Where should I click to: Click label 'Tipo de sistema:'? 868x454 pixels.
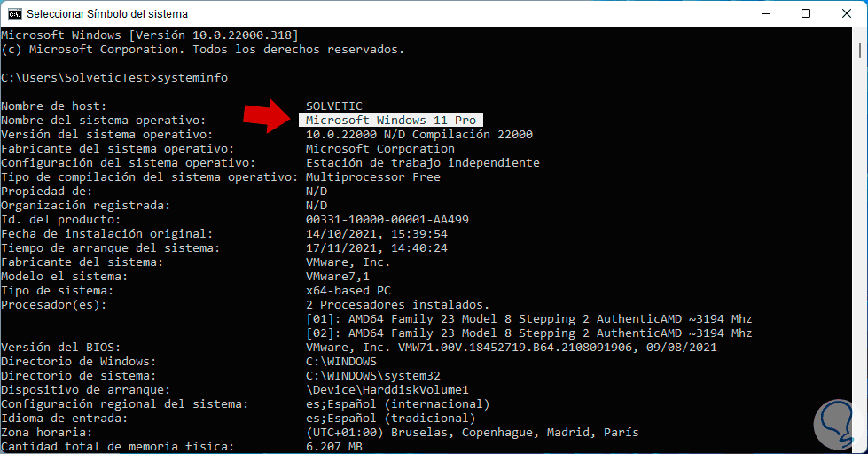click(x=57, y=291)
